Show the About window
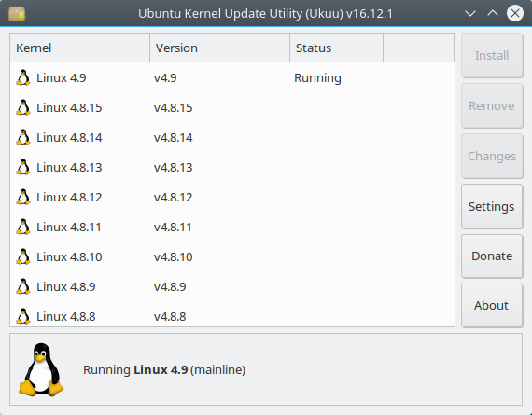Screen dimensions: 532x415 coord(492,306)
